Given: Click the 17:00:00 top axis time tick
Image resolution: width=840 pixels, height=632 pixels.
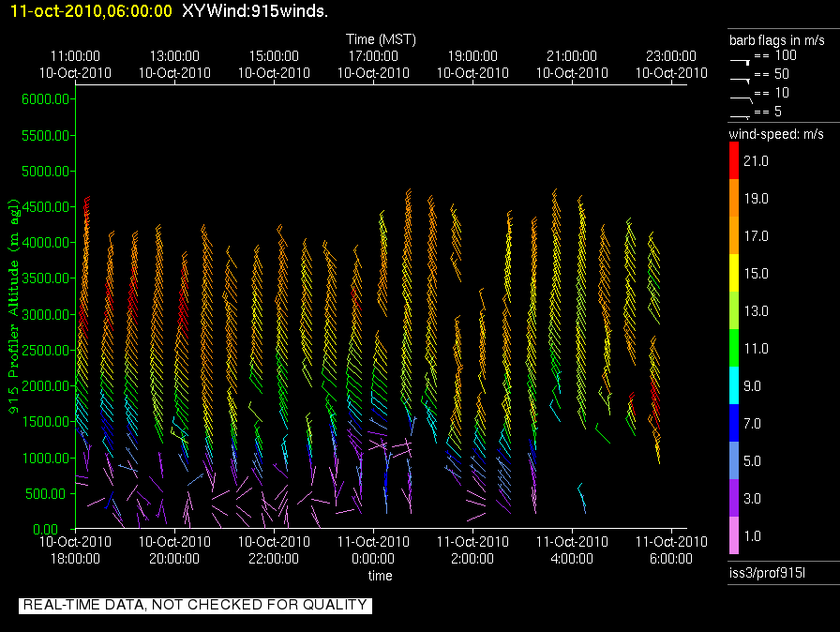Looking at the screenshot, I should click(373, 56).
